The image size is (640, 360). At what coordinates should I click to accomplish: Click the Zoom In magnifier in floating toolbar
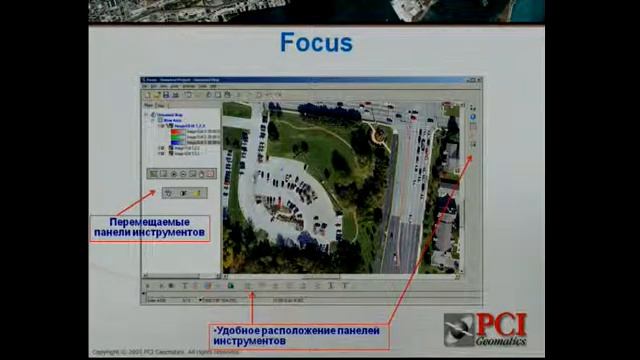[173, 174]
